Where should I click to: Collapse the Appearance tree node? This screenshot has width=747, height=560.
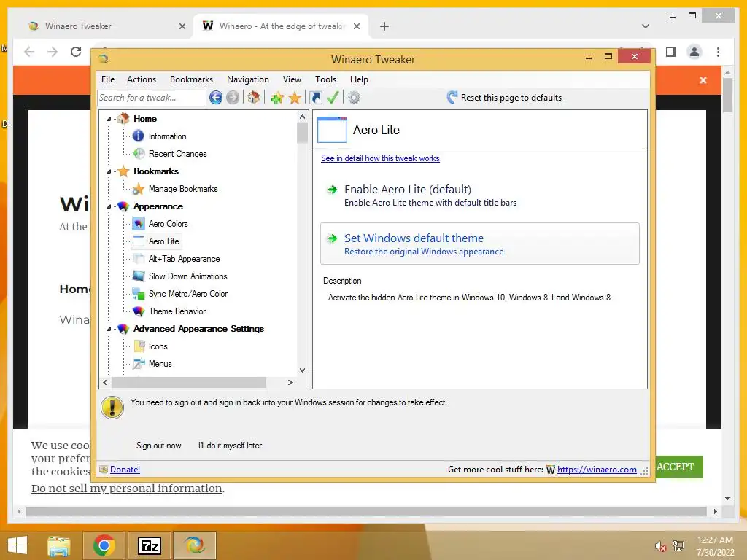[x=109, y=206]
